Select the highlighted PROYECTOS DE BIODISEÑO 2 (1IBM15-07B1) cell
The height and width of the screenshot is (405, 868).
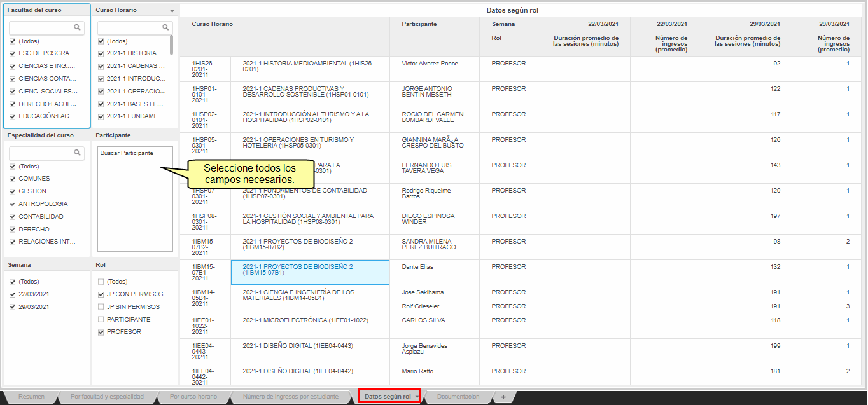point(310,271)
